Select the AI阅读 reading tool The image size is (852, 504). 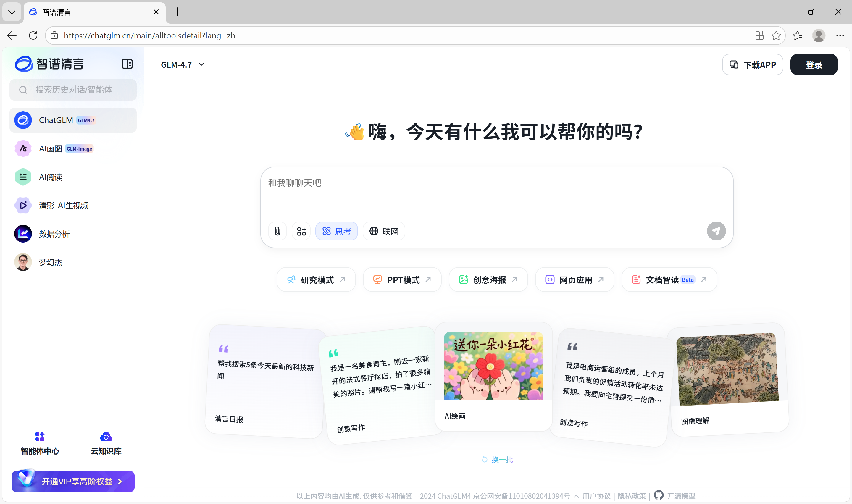point(50,177)
